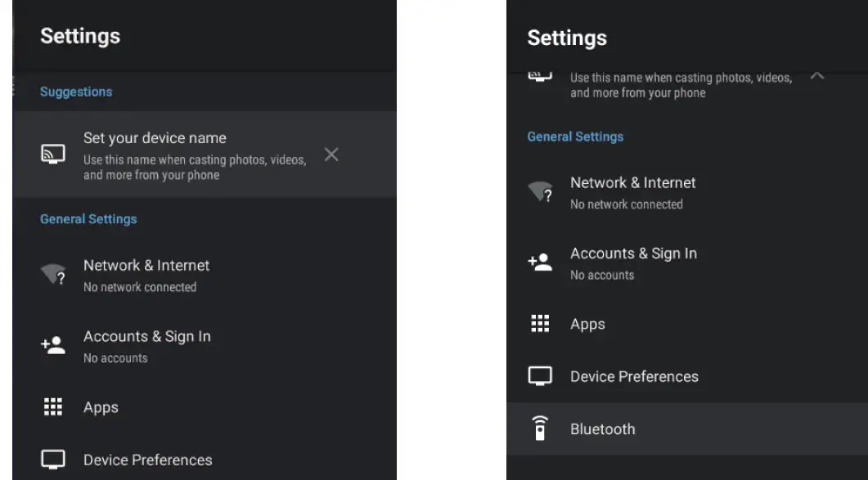
Task: Click the Wi-Fi icon in the panel showing Suggestions
Action: (x=53, y=276)
